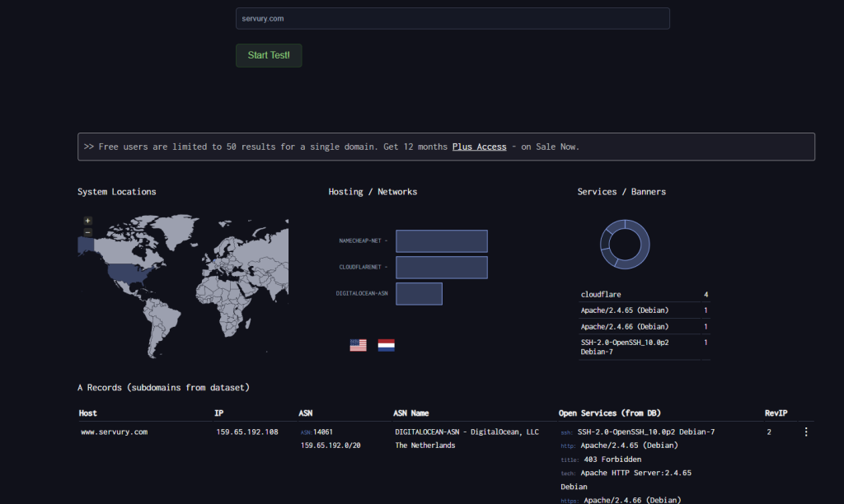Open the Plus Access link
This screenshot has height=504, width=844.
tap(479, 147)
